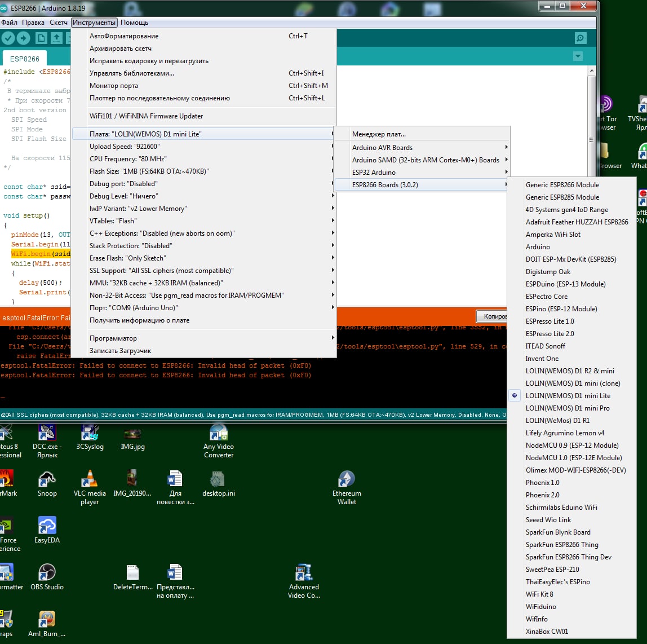The image size is (647, 644).
Task: Select LOLIN(WEMOS) D1 mini Pro board
Action: [572, 408]
